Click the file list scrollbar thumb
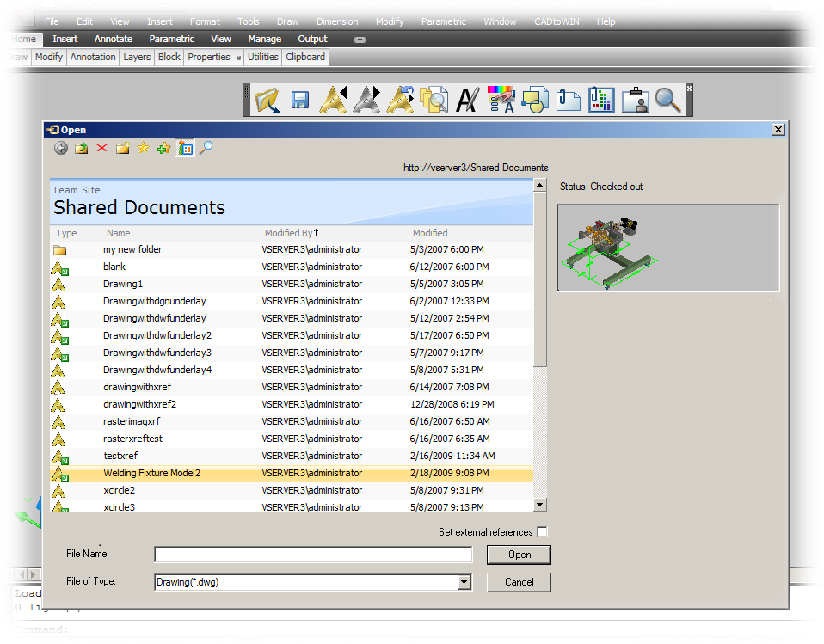The image size is (824, 644). [539, 280]
